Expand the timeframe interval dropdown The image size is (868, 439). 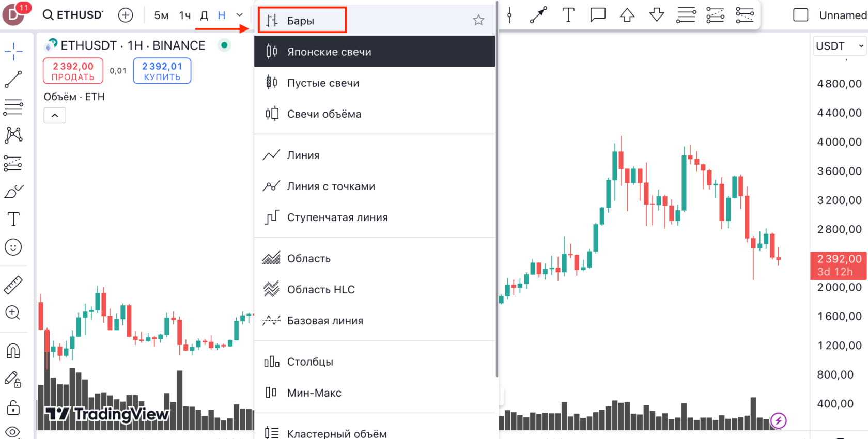240,15
